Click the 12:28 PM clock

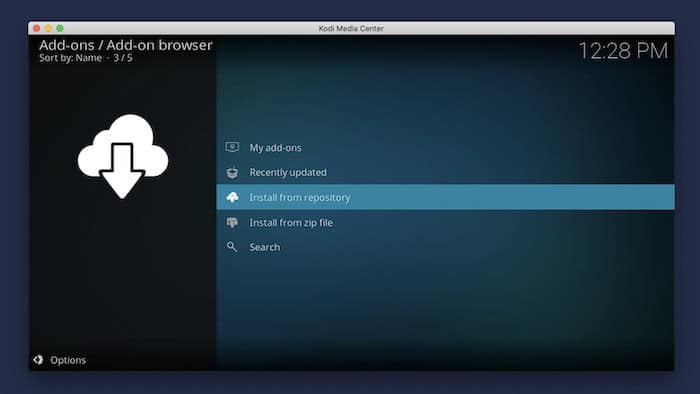tap(623, 50)
